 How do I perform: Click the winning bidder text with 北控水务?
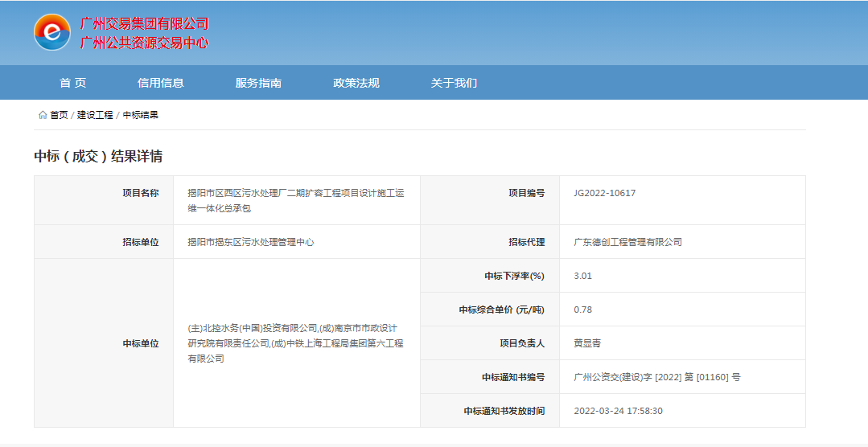tap(295, 343)
